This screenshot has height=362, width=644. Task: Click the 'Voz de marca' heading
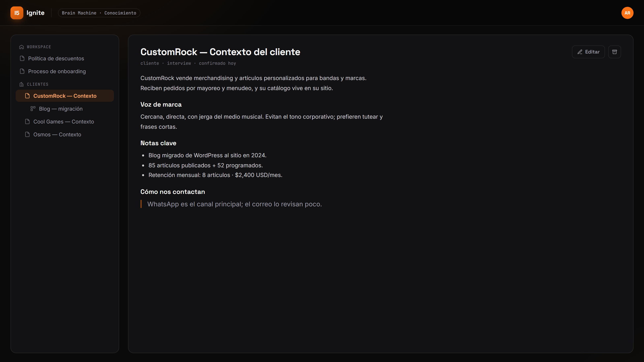[161, 104]
